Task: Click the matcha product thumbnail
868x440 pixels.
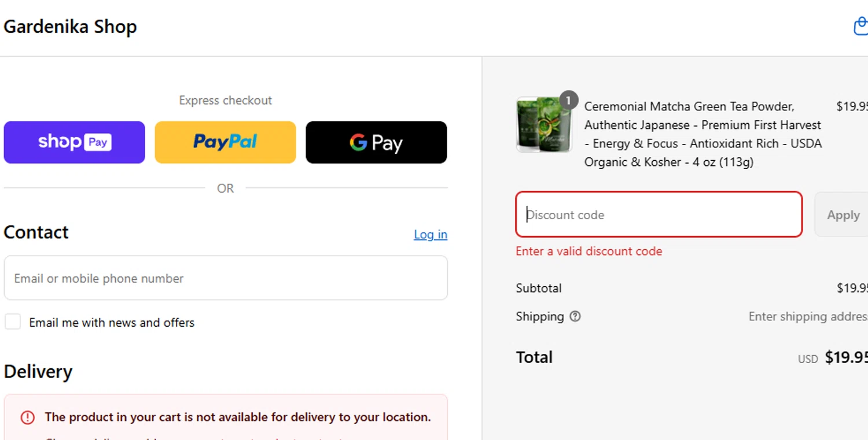Action: pos(543,125)
